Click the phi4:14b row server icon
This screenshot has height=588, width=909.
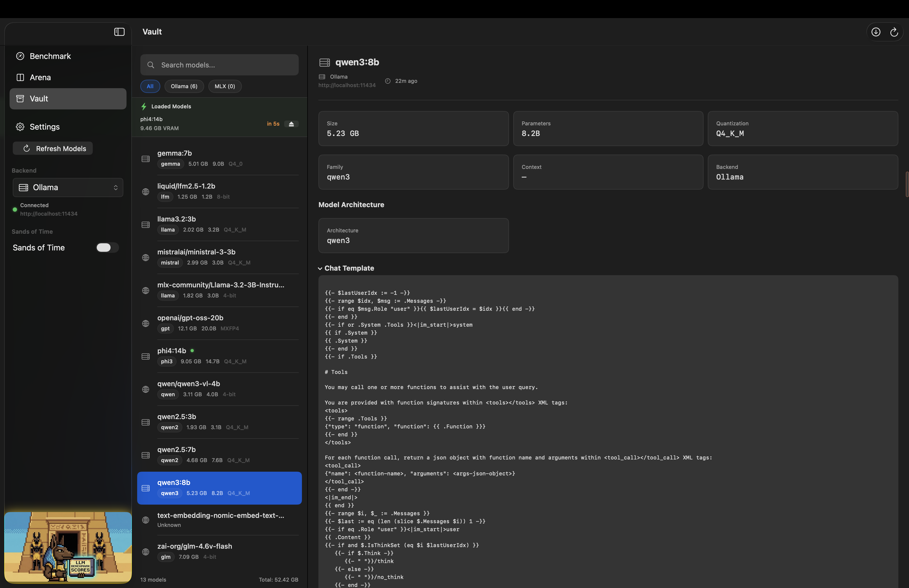145,356
